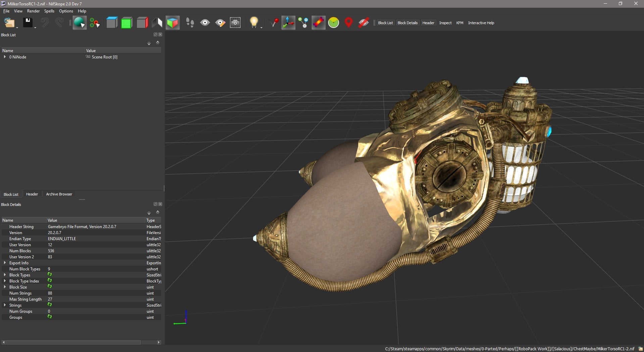Viewport: 644px width, 352px height.
Task: Switch to the Archive Browser tab
Action: coord(59,194)
